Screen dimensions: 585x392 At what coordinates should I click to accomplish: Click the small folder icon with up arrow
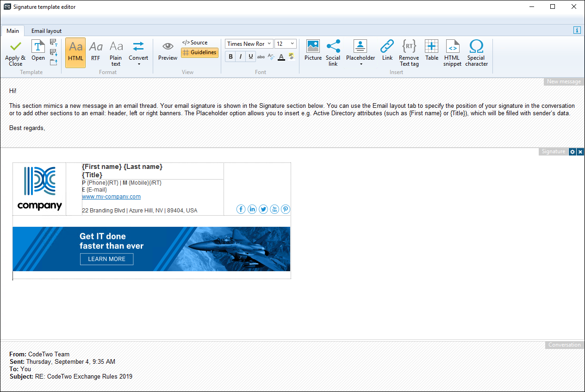53,62
